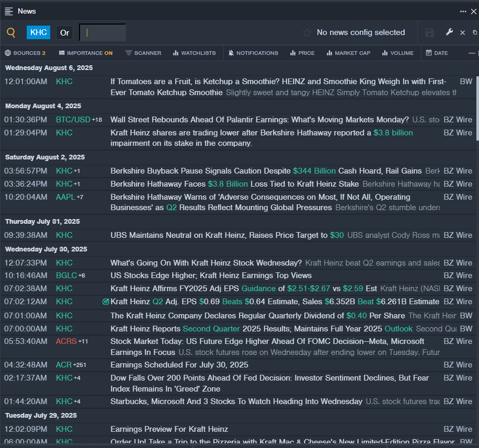This screenshot has width=479, height=448.
Task: Open 'Kraft Heinz Reports Second Quarter 2025 Results'
Action: pyautogui.click(x=261, y=329)
